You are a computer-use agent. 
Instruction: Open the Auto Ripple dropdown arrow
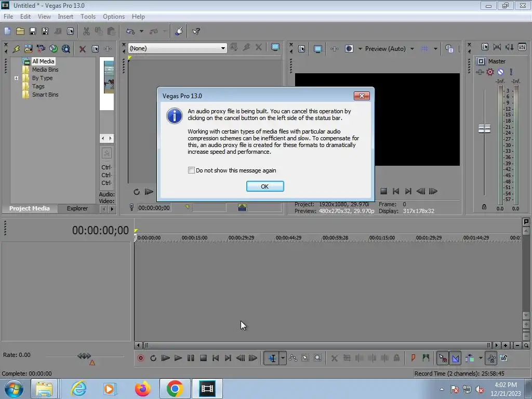[481, 358]
